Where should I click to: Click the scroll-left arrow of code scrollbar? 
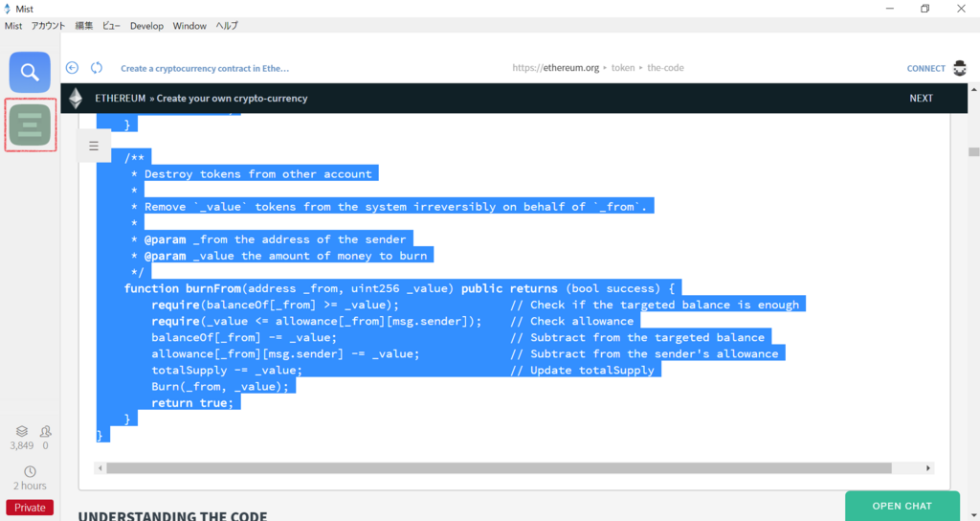[100, 467]
